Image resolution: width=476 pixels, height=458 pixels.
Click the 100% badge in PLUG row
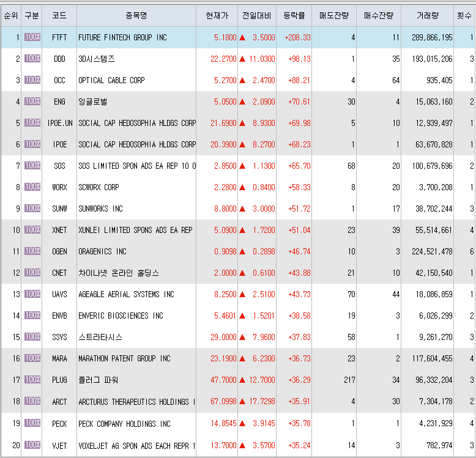pyautogui.click(x=32, y=380)
